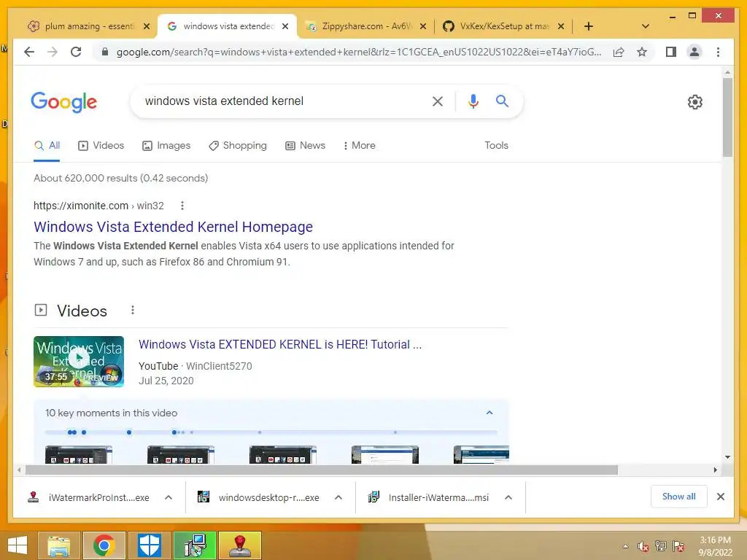The image size is (747, 560).
Task: Open Windows Vista Extended Kernel Homepage link
Action: pos(173,227)
